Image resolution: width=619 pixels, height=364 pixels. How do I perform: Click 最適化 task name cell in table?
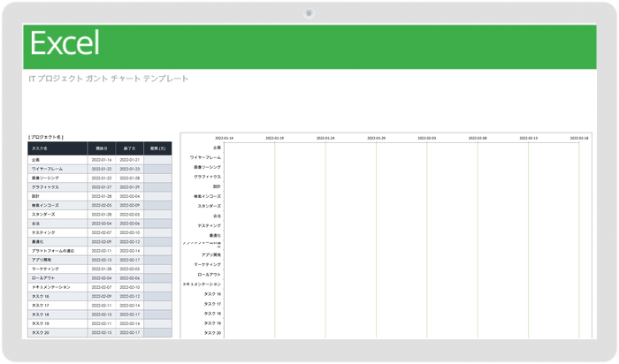tap(57, 242)
